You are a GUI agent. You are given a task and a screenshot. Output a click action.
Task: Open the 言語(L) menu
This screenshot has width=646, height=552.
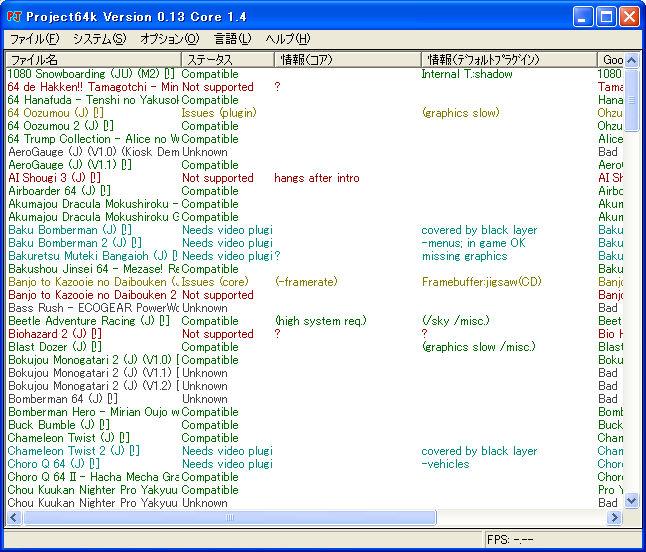click(x=232, y=39)
